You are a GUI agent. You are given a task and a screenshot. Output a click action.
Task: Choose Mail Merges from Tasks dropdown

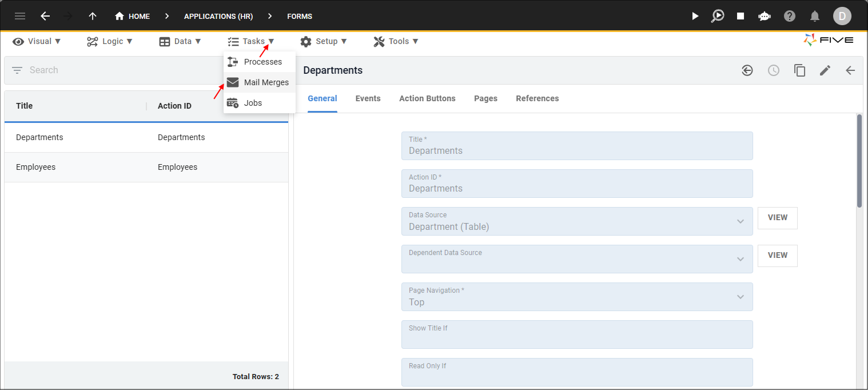click(x=260, y=82)
